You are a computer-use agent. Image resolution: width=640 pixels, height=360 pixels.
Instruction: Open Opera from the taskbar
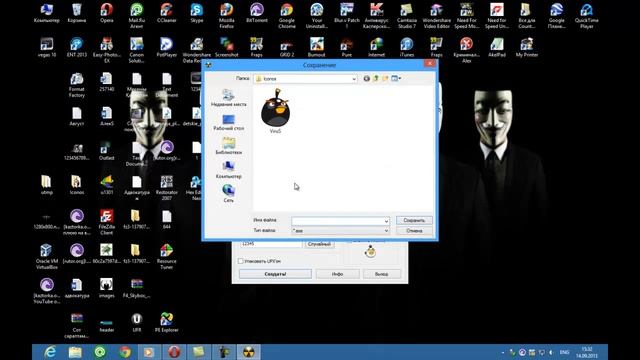(x=174, y=352)
